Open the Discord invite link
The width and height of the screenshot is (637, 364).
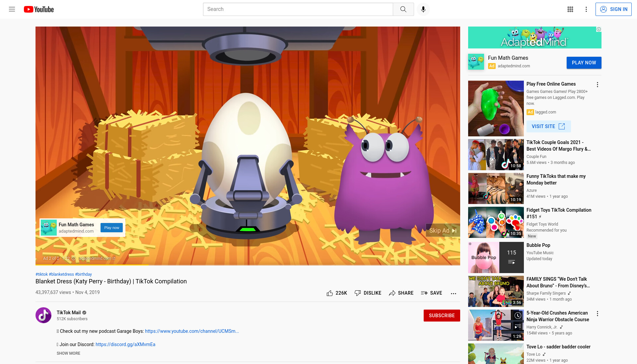coord(125,344)
